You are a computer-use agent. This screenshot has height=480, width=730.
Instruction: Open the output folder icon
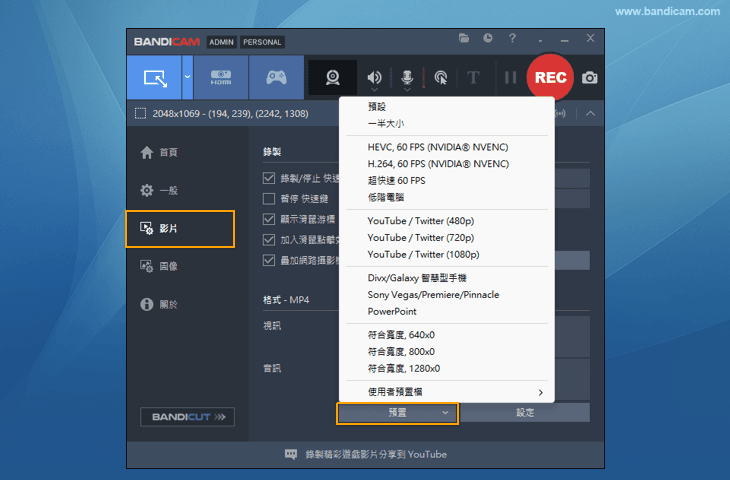(x=464, y=38)
